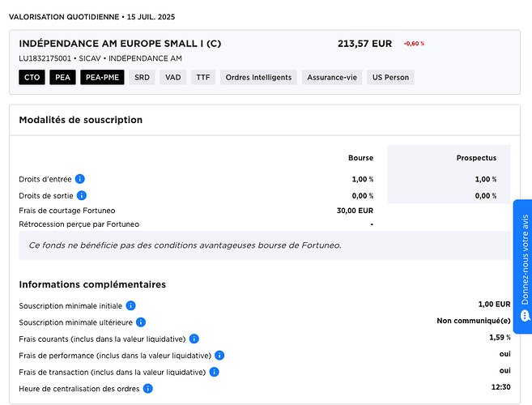Image resolution: width=532 pixels, height=405 pixels.
Task: Click the Modalités de souscription heading
Action: tap(81, 120)
